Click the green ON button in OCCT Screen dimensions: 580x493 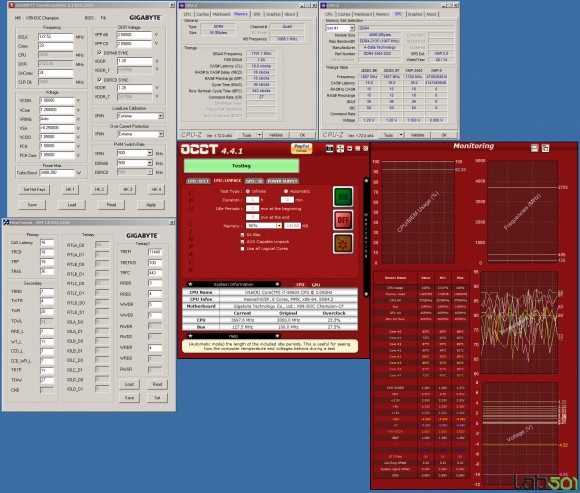click(x=343, y=197)
